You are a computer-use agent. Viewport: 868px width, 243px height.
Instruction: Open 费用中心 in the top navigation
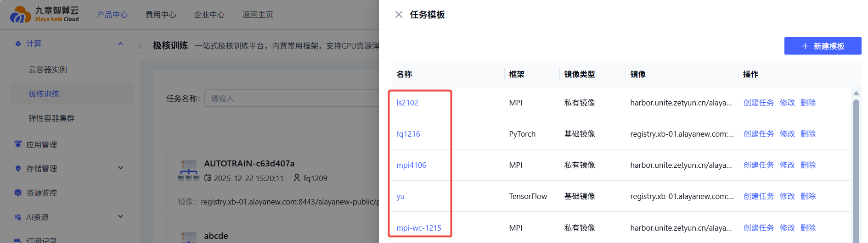[161, 15]
